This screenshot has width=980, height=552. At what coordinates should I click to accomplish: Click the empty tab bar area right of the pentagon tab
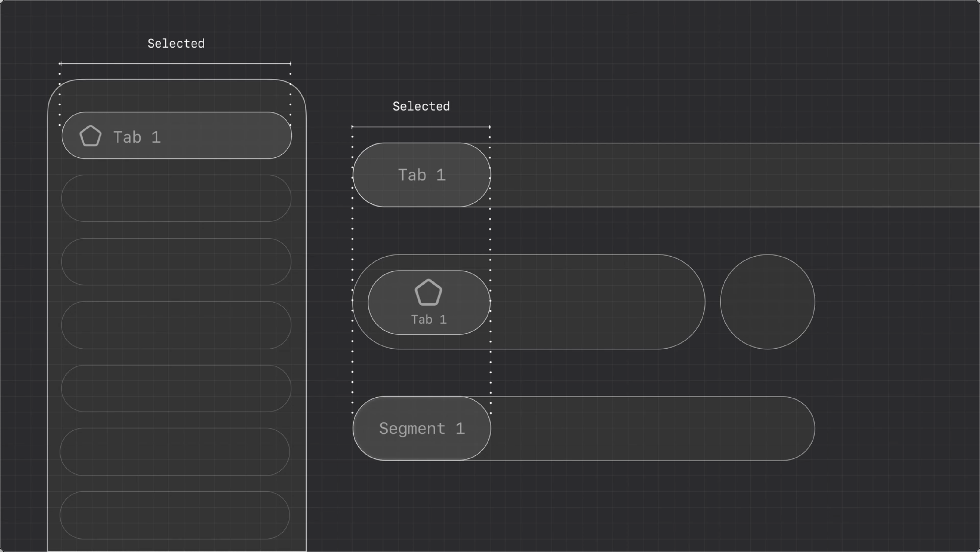coord(594,302)
